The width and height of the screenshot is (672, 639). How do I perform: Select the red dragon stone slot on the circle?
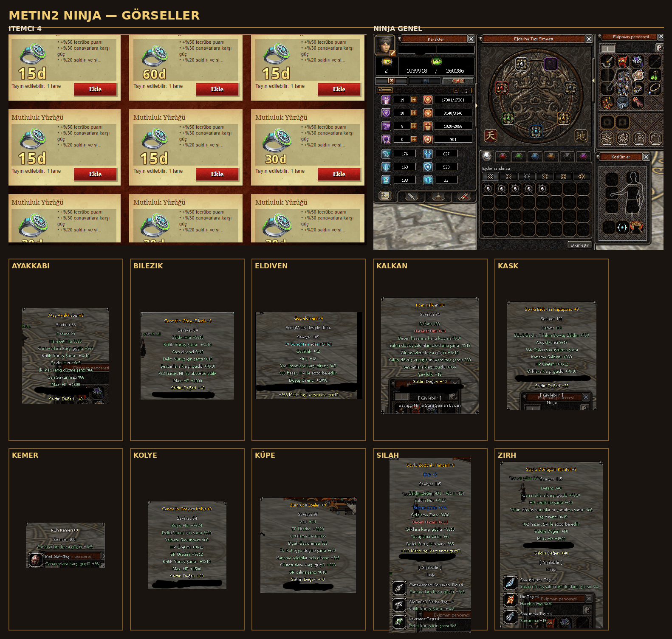pyautogui.click(x=502, y=88)
